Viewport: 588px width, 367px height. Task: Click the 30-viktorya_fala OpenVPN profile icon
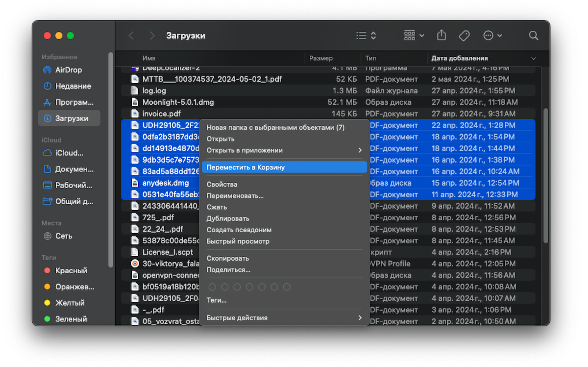135,264
